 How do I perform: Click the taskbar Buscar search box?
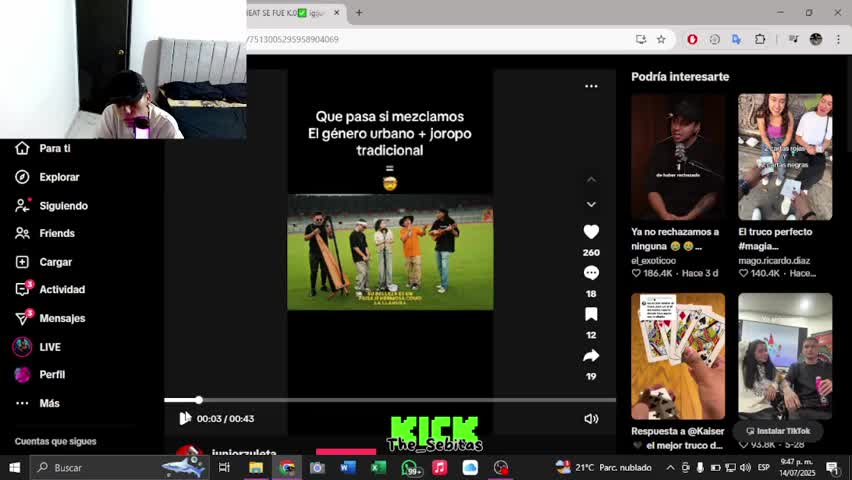(120, 467)
